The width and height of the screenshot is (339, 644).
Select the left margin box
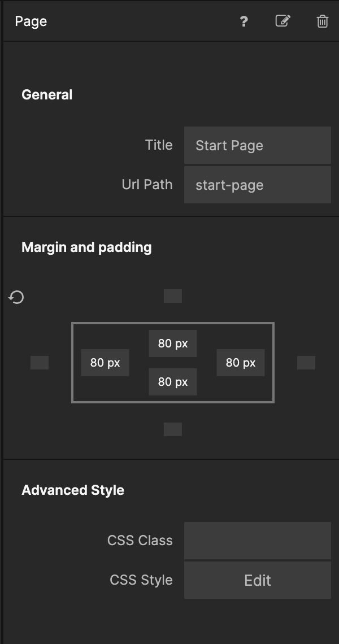[40, 363]
